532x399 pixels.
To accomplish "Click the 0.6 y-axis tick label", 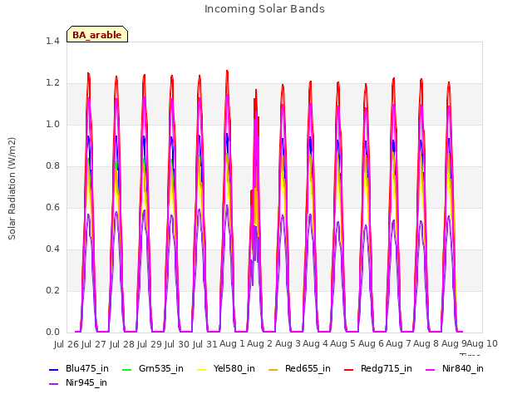I will (52, 207).
